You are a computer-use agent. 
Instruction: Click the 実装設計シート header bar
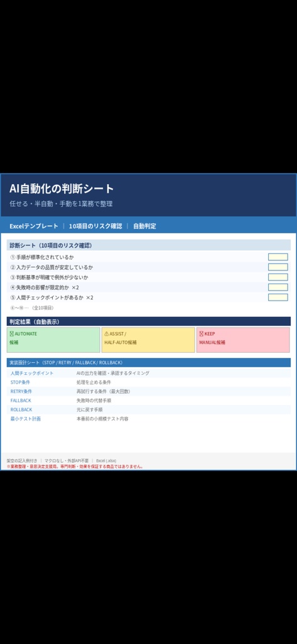tap(148, 363)
